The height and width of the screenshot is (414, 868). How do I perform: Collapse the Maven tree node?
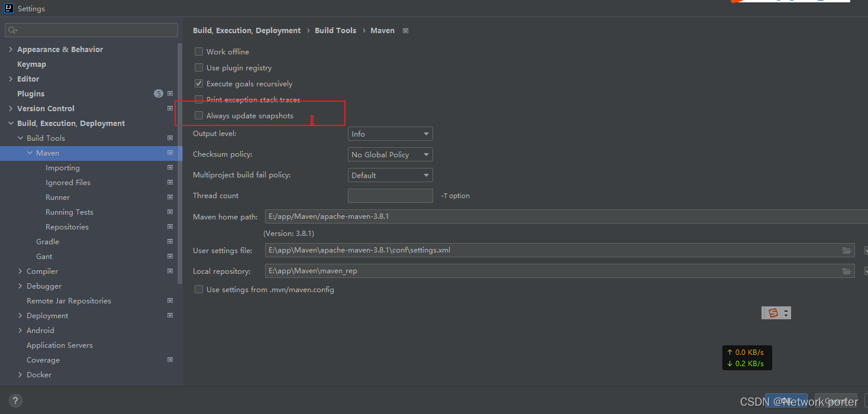(30, 153)
